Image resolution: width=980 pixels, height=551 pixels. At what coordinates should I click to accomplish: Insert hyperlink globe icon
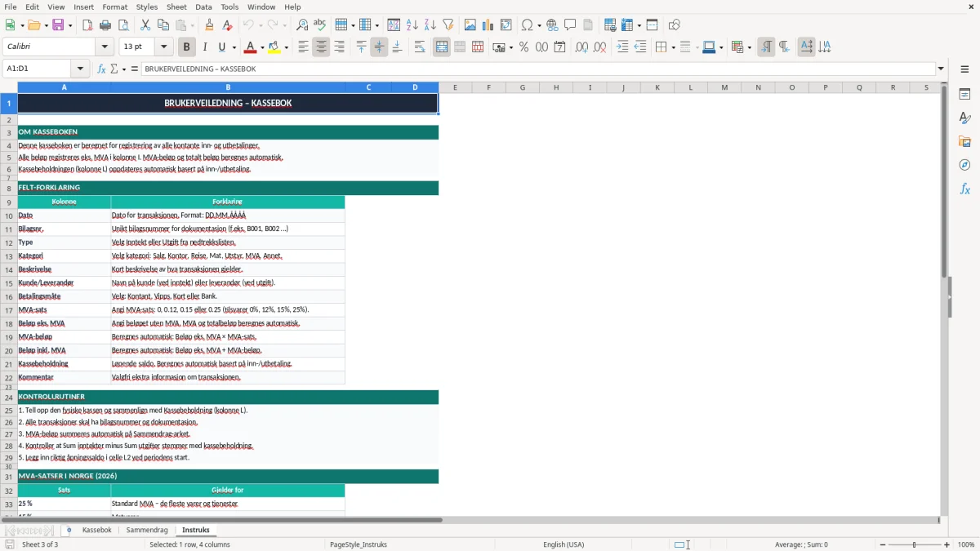[x=552, y=25]
